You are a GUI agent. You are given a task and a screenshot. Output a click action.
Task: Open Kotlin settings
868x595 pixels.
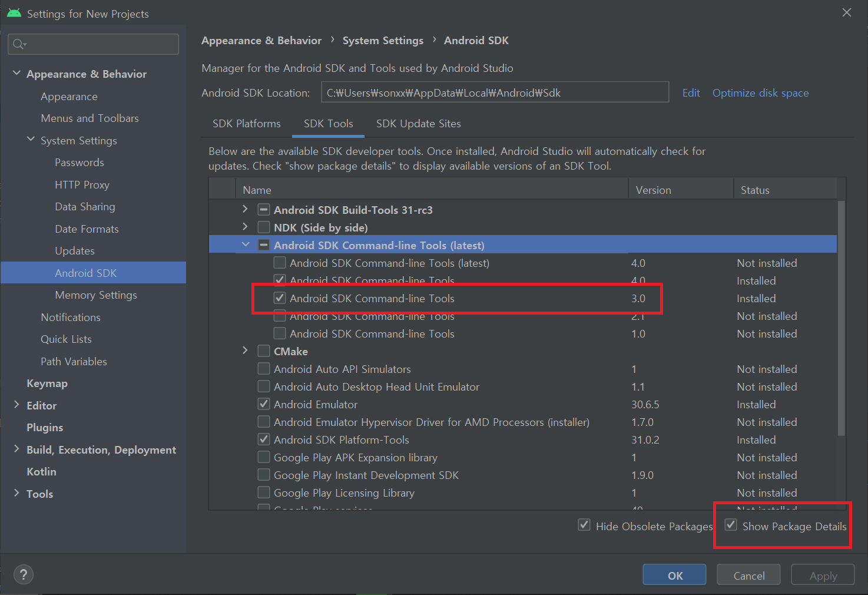tap(41, 472)
